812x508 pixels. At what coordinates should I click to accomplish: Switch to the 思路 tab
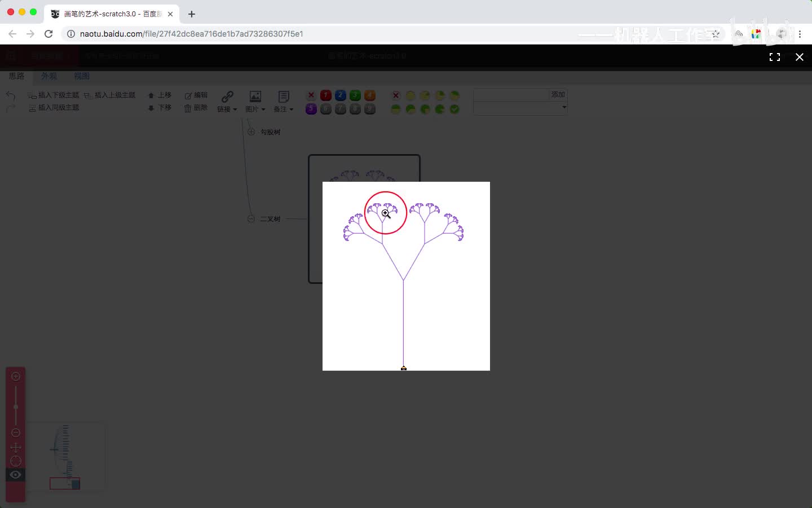[x=16, y=76]
